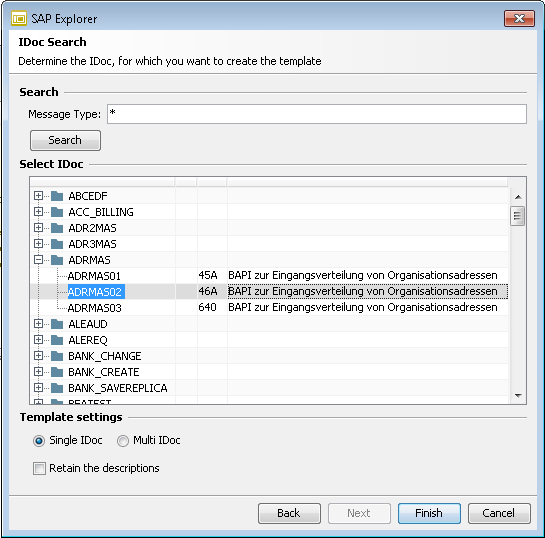
Task: Click the ADRMAS01 BAPI description text
Action: point(363,276)
